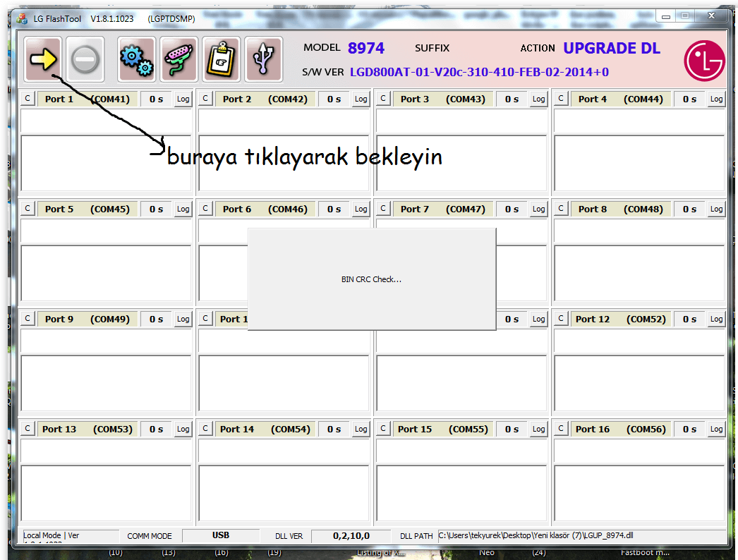Open the clipboard log icon
738x560 pixels.
(222, 59)
